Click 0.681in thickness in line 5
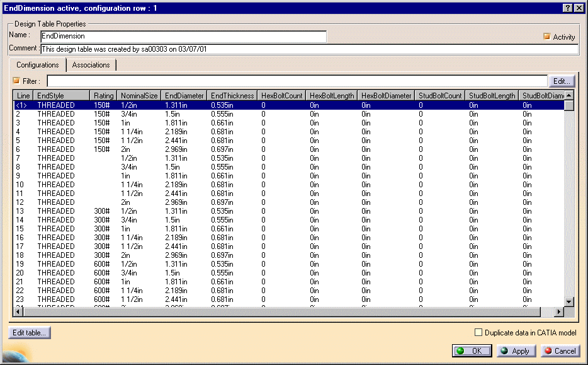 pos(222,141)
